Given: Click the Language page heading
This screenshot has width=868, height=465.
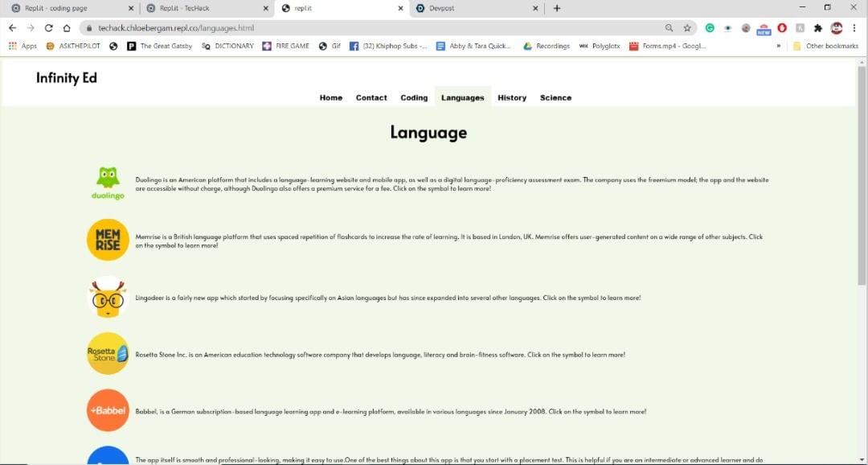Looking at the screenshot, I should point(428,132).
